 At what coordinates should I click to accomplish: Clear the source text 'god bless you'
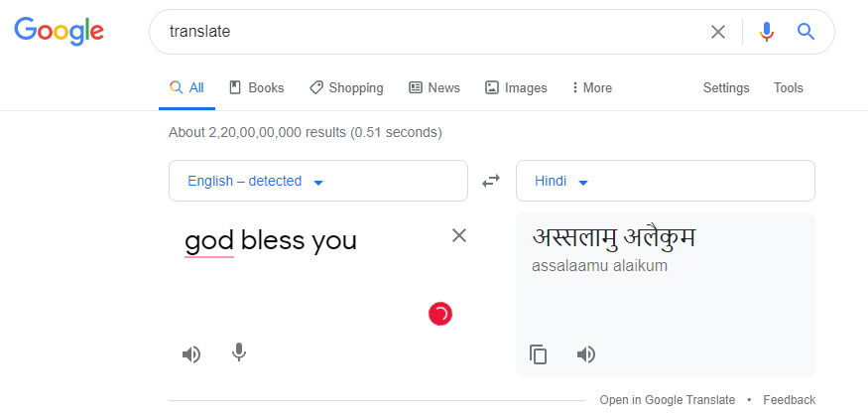(459, 235)
